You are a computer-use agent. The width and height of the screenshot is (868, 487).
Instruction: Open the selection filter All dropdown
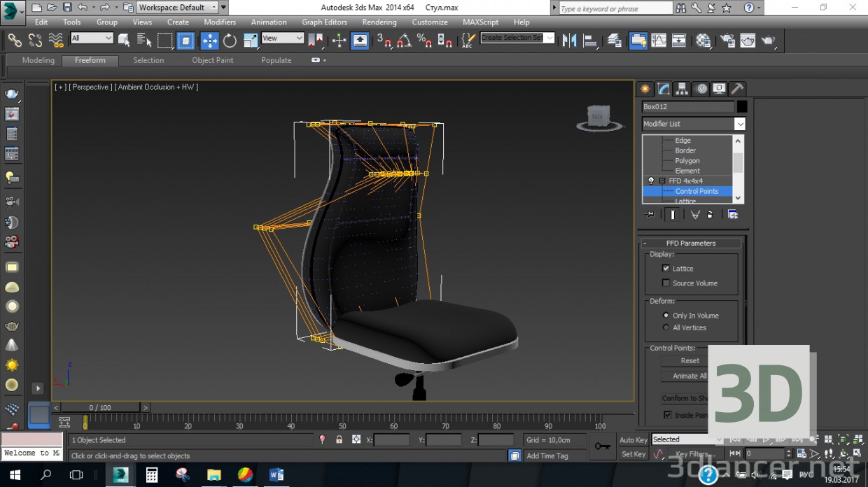pyautogui.click(x=92, y=38)
